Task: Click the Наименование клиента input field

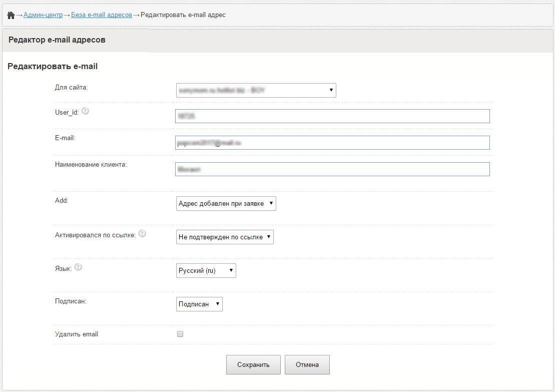Action: [332, 169]
